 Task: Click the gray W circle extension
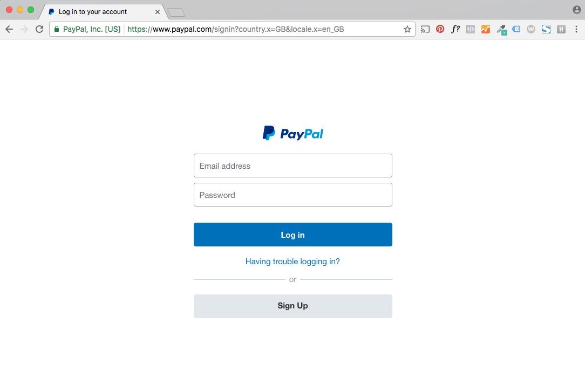[x=531, y=29]
